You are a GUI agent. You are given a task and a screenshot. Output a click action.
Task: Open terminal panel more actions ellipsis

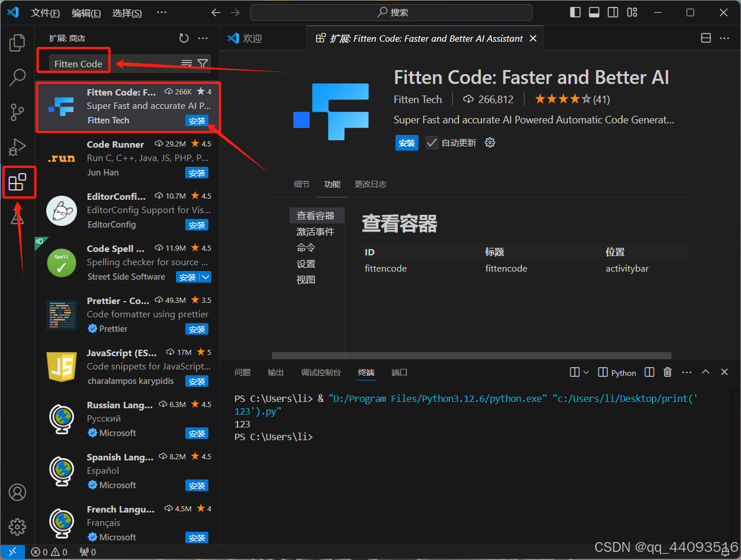pyautogui.click(x=687, y=372)
